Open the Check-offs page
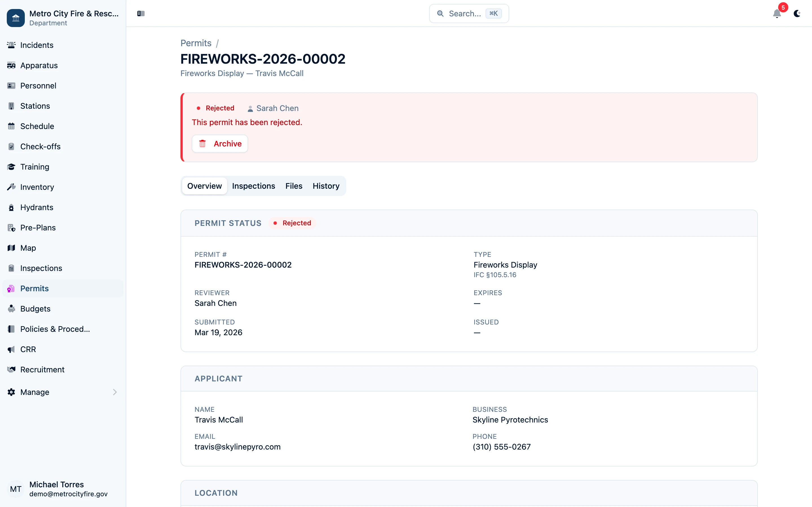Viewport: 812px width, 507px height. tap(40, 146)
